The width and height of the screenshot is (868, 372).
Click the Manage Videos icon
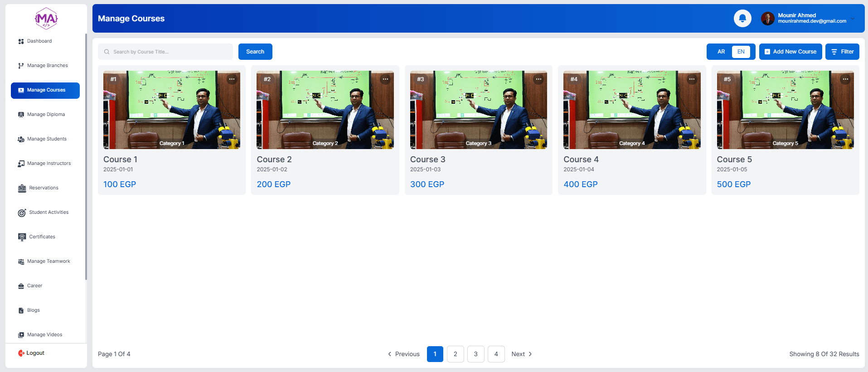pyautogui.click(x=21, y=335)
